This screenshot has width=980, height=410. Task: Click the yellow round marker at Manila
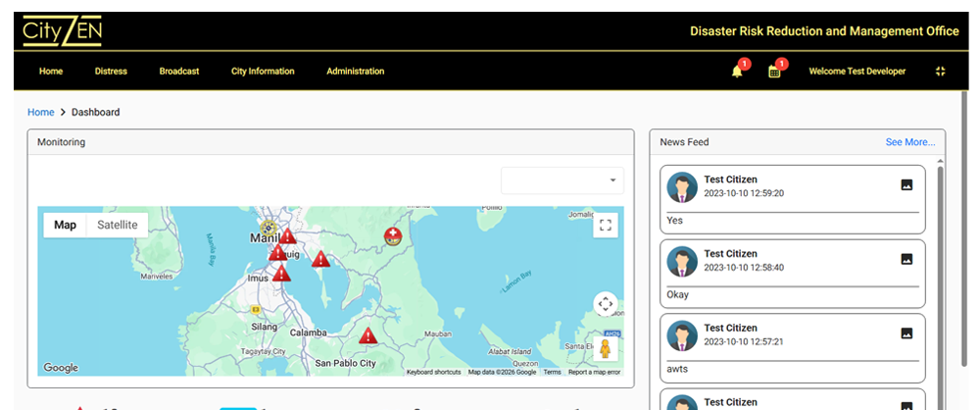(269, 228)
